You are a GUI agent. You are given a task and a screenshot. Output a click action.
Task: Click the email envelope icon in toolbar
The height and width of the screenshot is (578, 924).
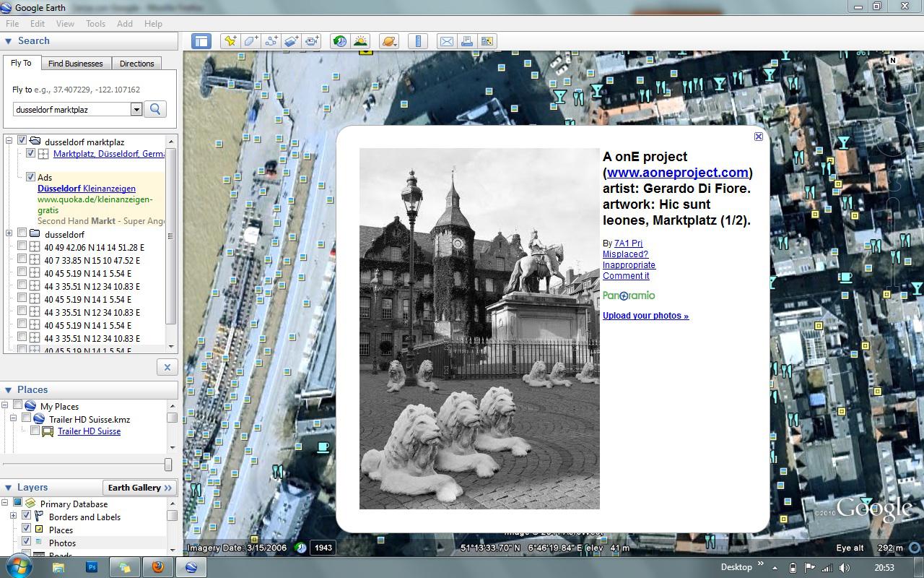click(447, 41)
